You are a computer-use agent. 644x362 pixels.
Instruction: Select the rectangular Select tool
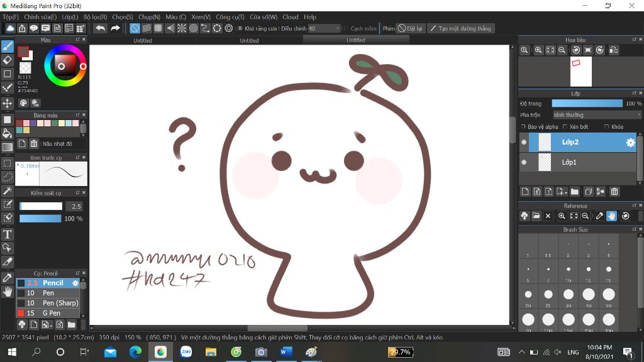click(x=8, y=163)
